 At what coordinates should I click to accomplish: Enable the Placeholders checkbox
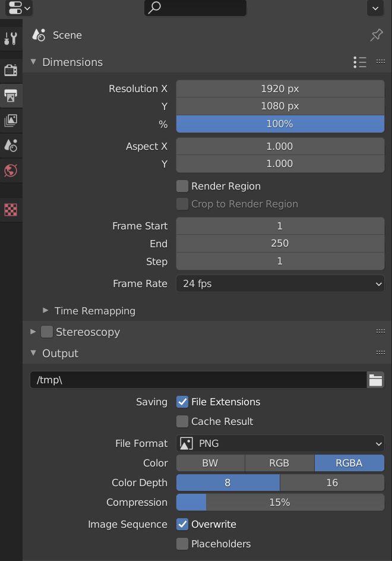(182, 544)
